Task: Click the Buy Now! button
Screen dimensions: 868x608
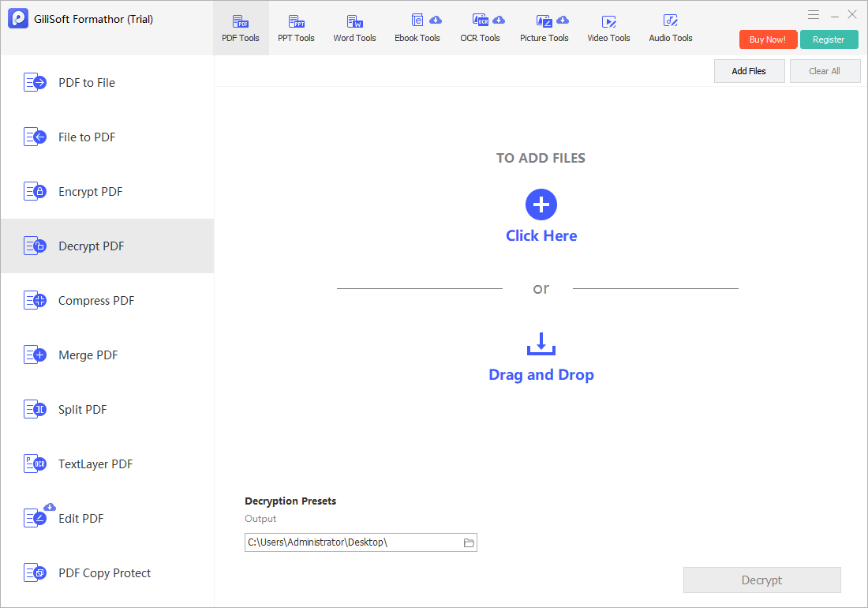Action: (x=768, y=39)
